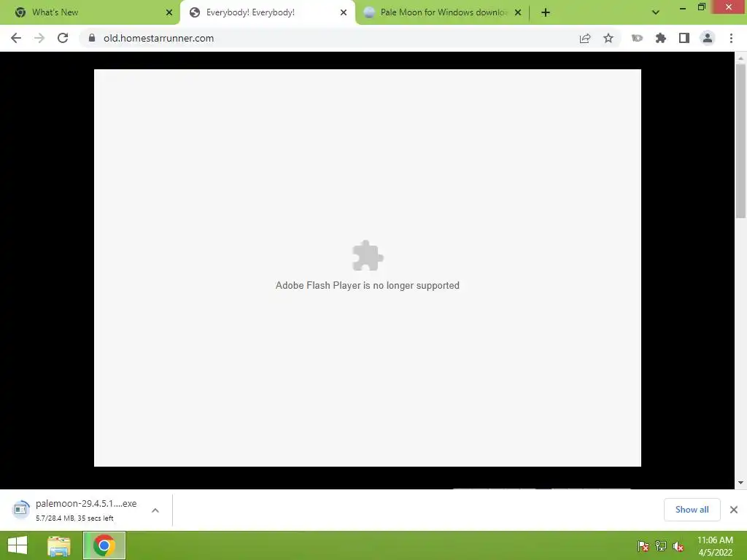Close the Everybody! Everybody! tab

click(344, 12)
